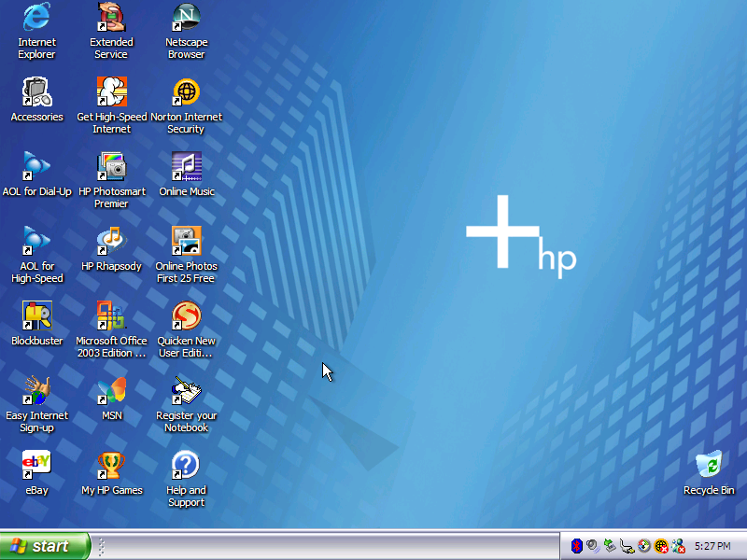
Task: Adjust the volume from the system tray
Action: pos(591,546)
